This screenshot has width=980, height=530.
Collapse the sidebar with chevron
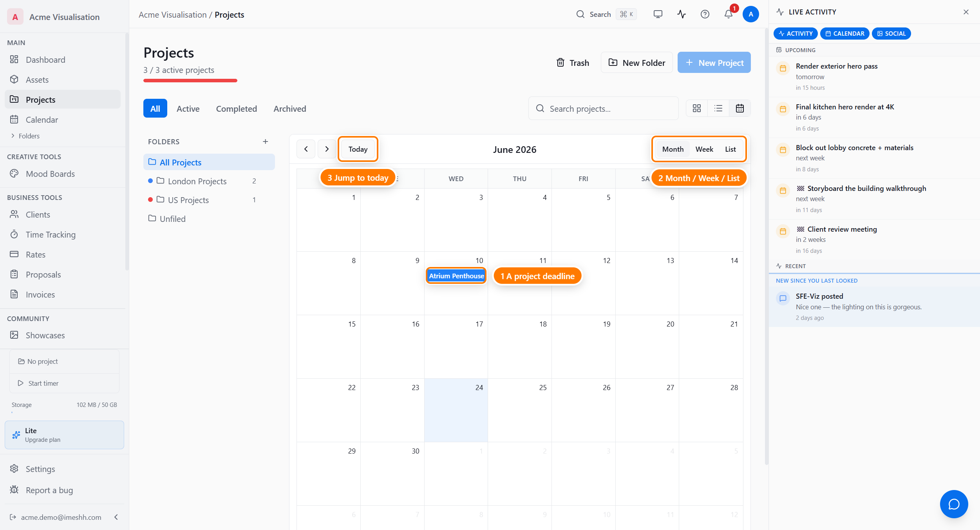[x=116, y=517]
